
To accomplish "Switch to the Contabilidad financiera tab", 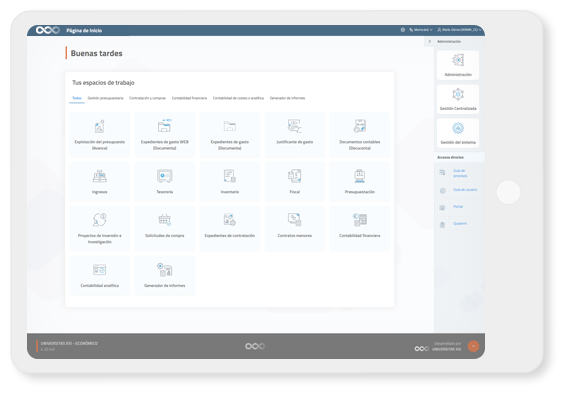I will tap(189, 98).
